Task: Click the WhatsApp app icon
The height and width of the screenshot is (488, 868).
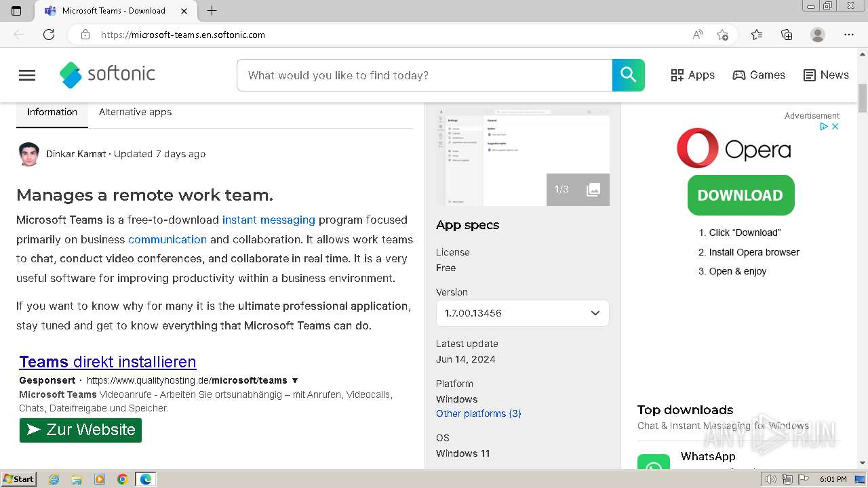Action: tap(654, 462)
